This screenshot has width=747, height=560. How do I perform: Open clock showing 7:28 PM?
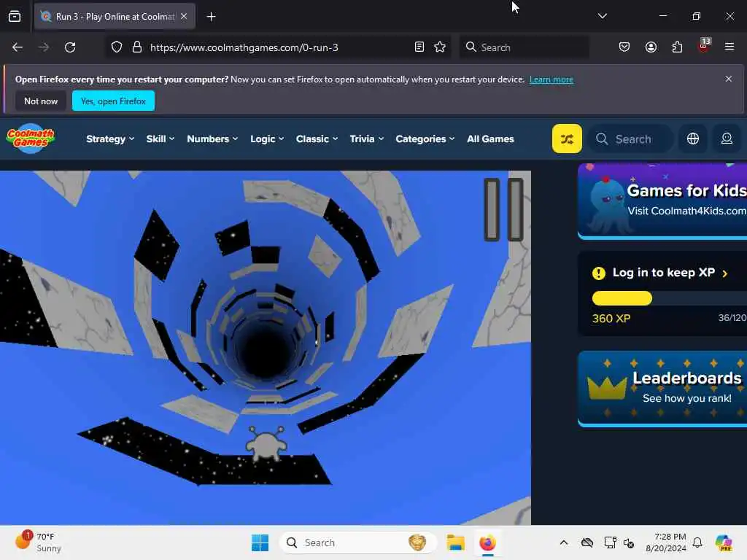pyautogui.click(x=665, y=542)
